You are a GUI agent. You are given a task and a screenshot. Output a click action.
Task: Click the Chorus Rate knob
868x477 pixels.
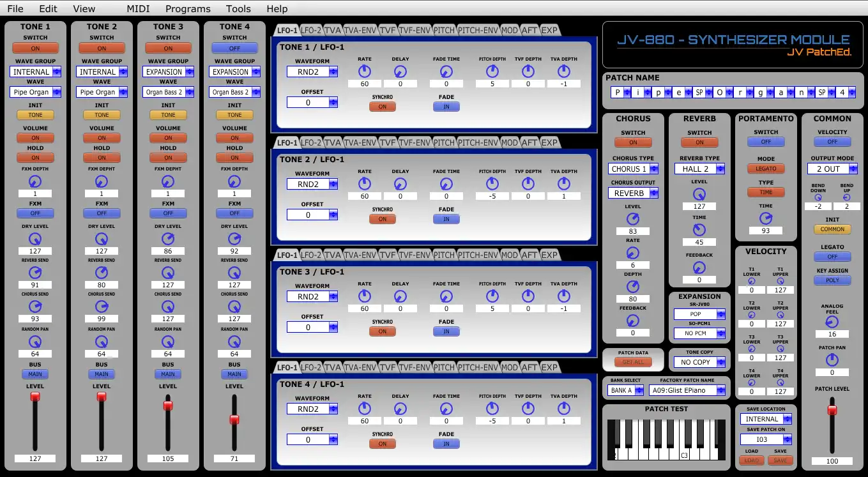tap(633, 253)
